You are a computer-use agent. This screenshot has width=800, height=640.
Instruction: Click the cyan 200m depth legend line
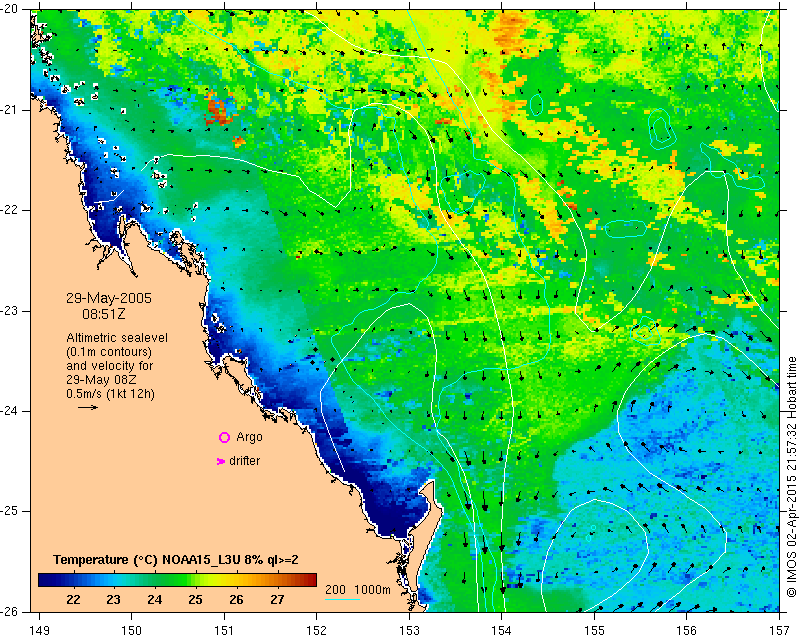[x=342, y=599]
